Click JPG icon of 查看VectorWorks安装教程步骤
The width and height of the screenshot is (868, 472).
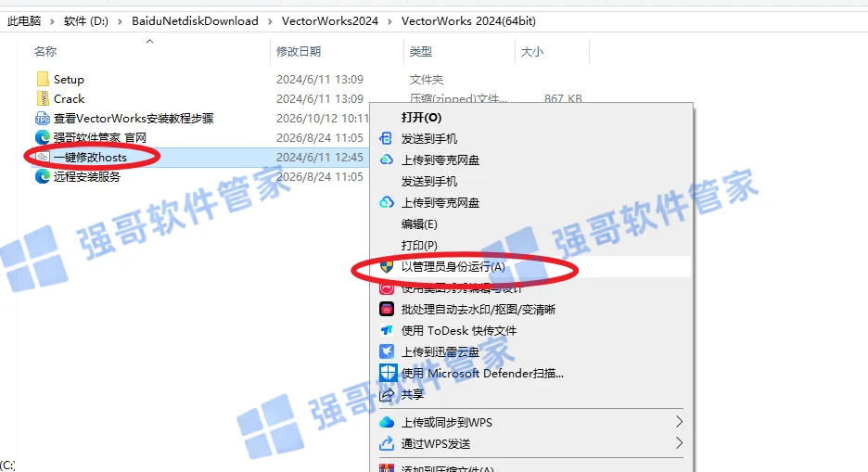[43, 118]
